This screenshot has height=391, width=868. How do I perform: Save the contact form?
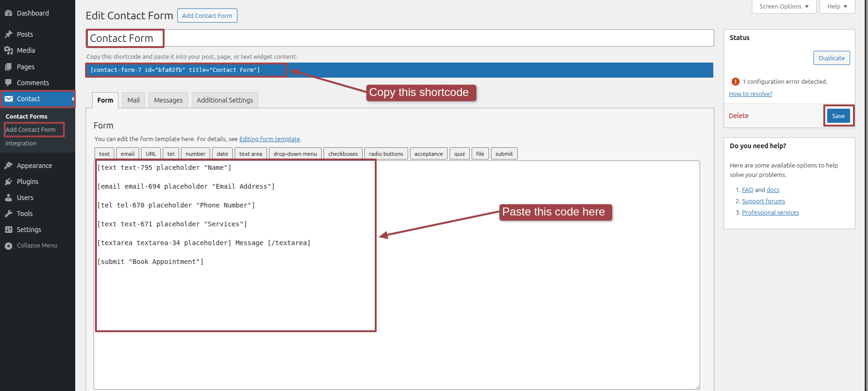838,116
